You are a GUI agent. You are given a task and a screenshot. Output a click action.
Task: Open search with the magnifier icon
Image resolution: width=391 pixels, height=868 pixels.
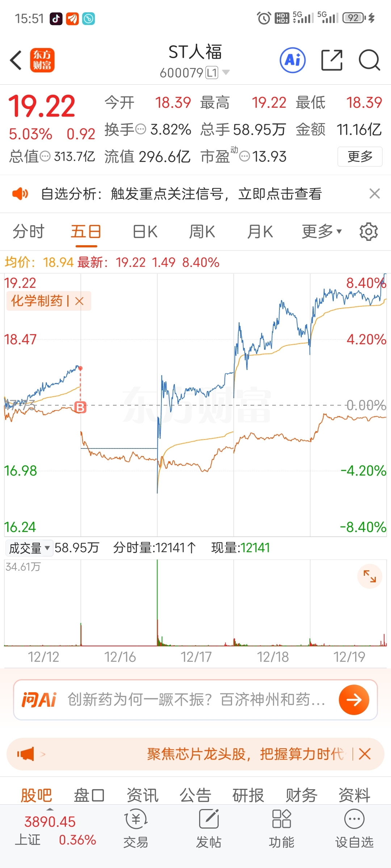click(369, 60)
